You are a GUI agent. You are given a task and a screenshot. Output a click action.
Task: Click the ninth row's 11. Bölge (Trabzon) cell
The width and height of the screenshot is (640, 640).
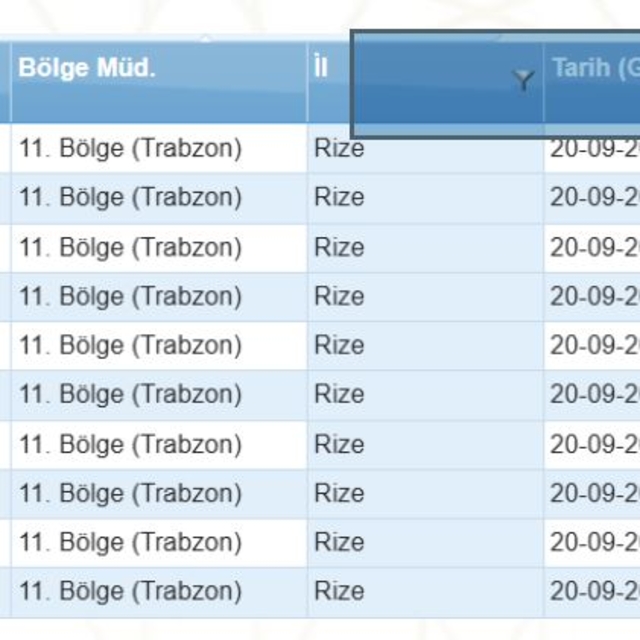(130, 542)
